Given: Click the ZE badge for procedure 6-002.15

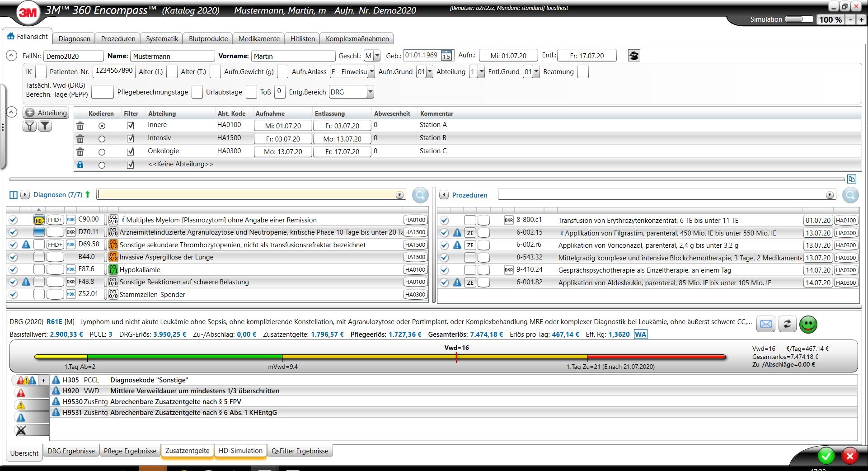Looking at the screenshot, I should point(470,233).
